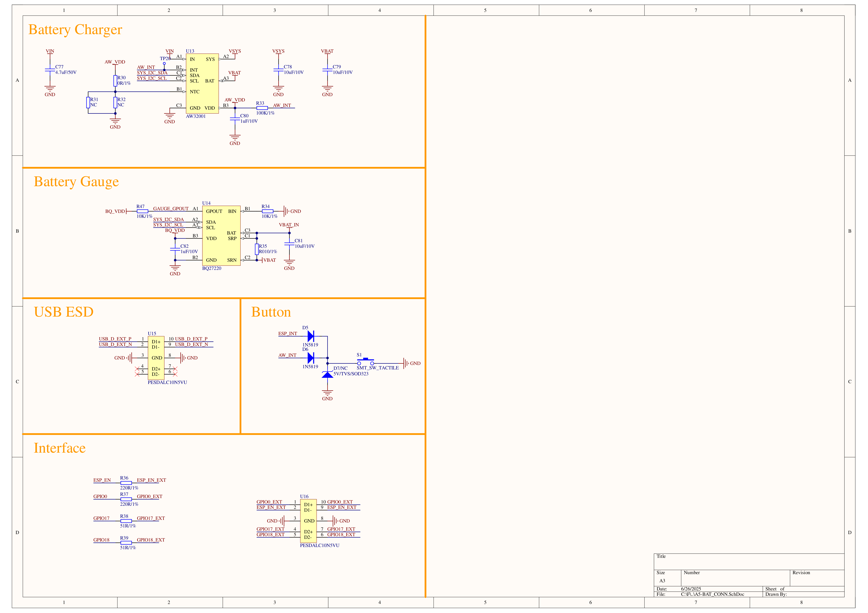Image resolution: width=868 pixels, height=613 pixels.
Task: Select resistor R47 symbol
Action: [x=142, y=211]
